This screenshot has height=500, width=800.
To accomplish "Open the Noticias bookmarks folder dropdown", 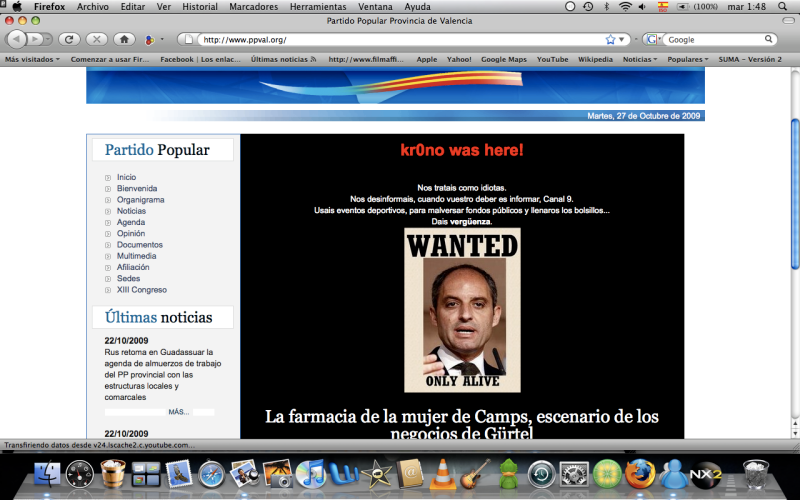I will 640,59.
